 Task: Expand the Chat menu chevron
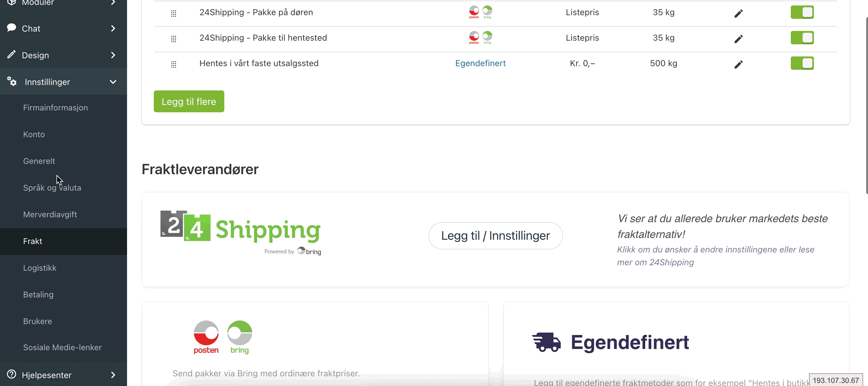(113, 29)
